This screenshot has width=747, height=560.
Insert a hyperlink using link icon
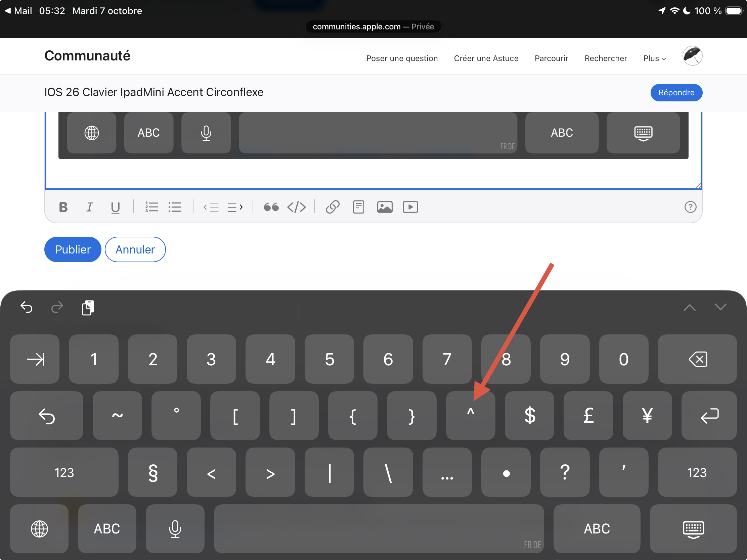click(x=332, y=207)
